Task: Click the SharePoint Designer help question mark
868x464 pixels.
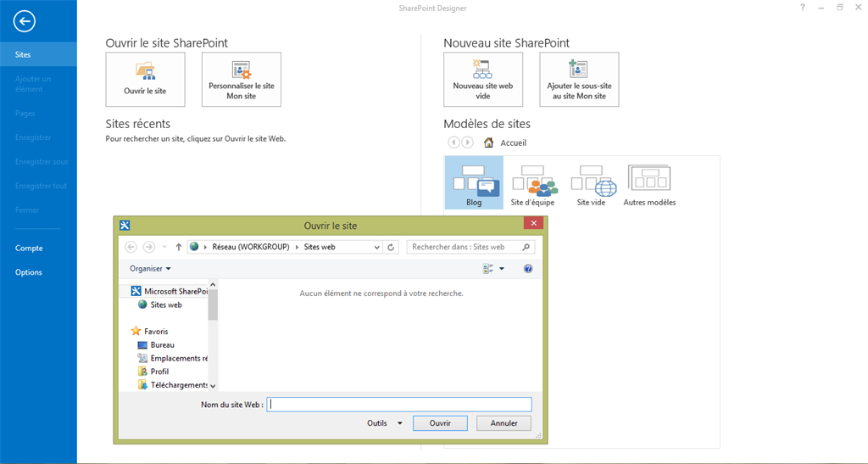Action: coord(803,8)
